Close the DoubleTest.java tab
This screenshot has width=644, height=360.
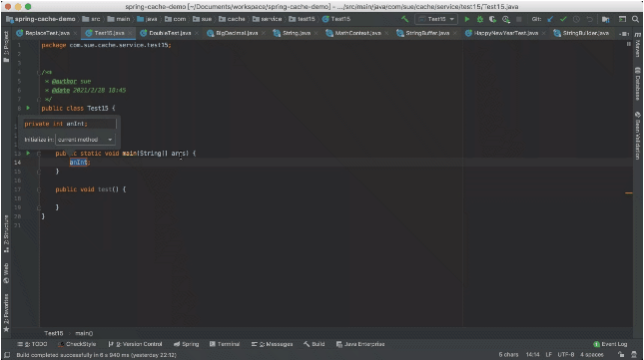pyautogui.click(x=197, y=33)
